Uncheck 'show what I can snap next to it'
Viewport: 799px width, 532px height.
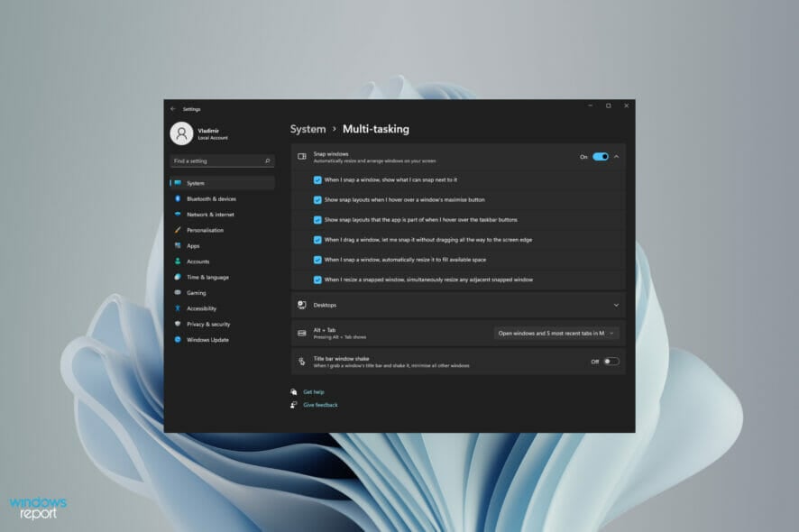pos(317,179)
